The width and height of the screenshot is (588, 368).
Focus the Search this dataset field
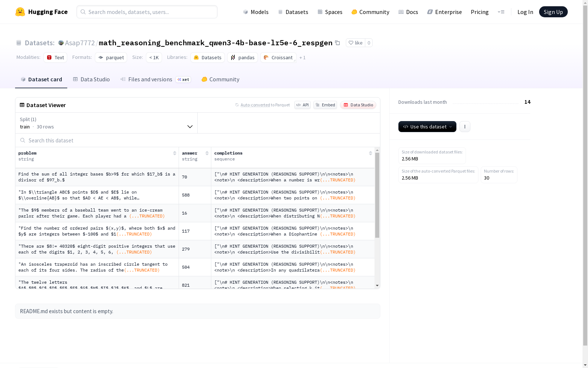198,140
